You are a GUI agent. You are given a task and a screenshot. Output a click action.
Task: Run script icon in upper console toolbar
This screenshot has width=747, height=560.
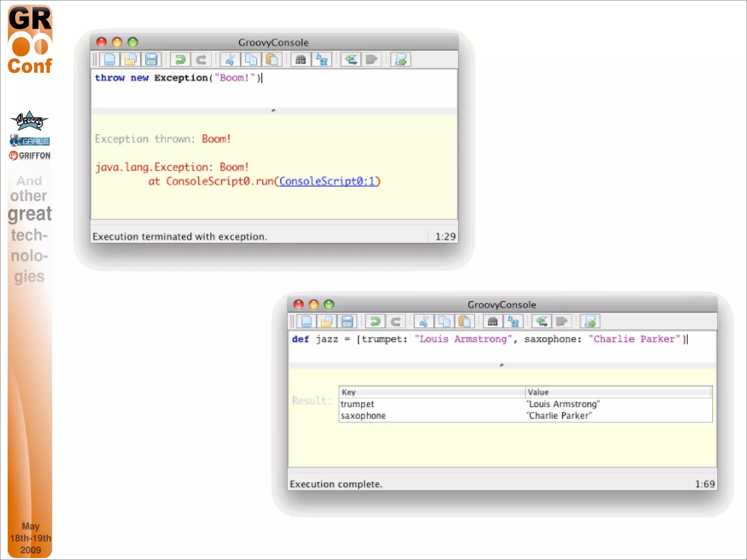coord(400,59)
